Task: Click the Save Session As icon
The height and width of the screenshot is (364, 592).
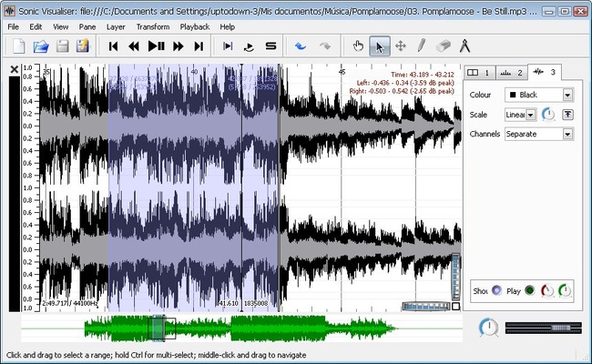Action: click(x=83, y=46)
